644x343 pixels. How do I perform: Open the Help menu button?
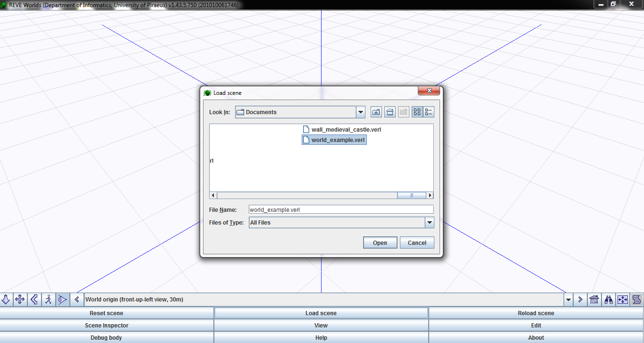coord(321,338)
